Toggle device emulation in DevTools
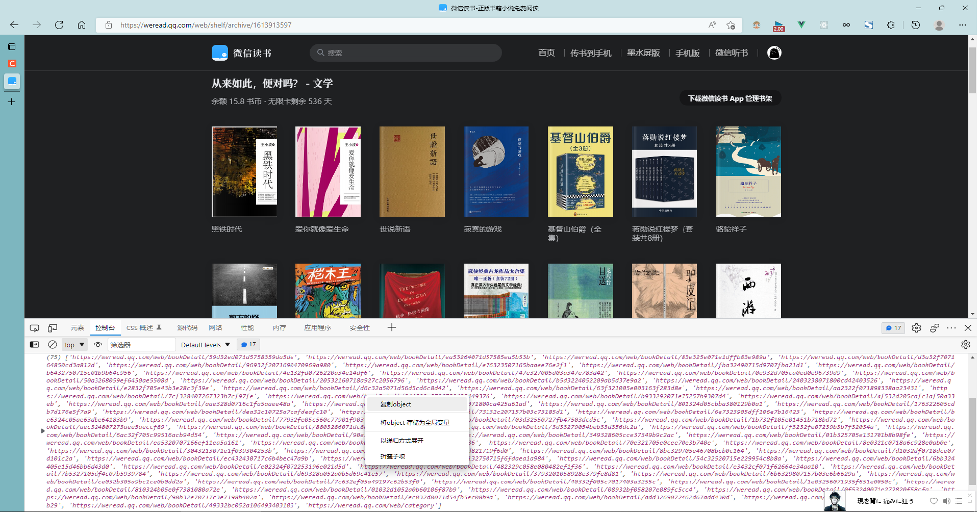 coord(53,328)
